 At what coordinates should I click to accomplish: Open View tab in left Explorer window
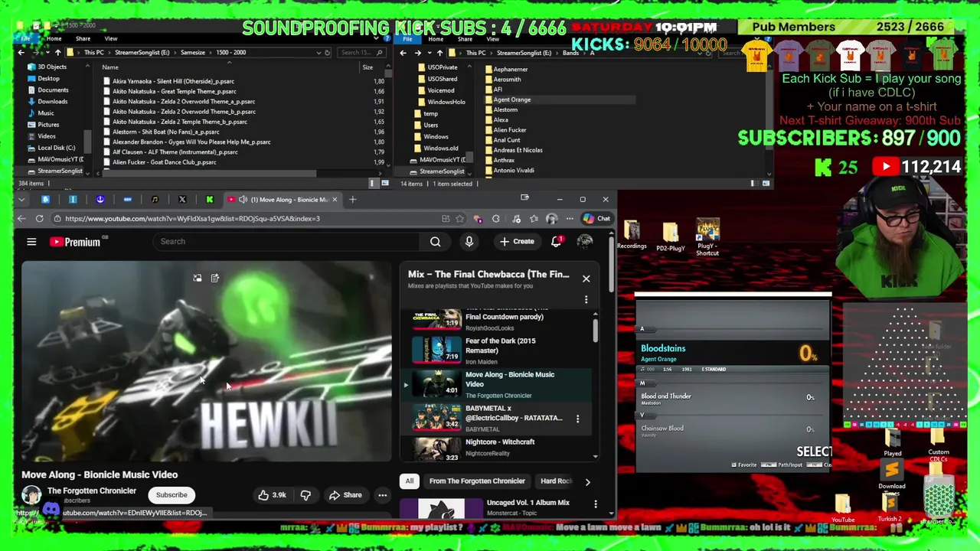click(111, 38)
